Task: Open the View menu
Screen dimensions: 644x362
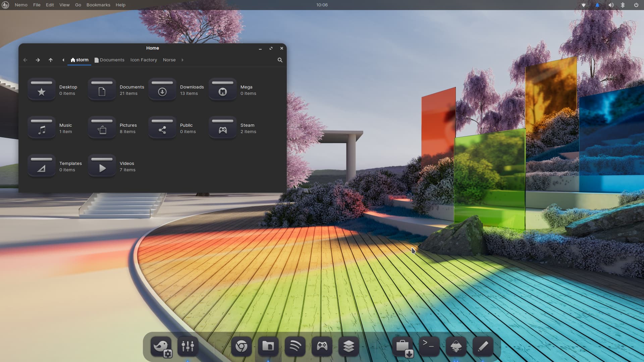Action: click(64, 5)
